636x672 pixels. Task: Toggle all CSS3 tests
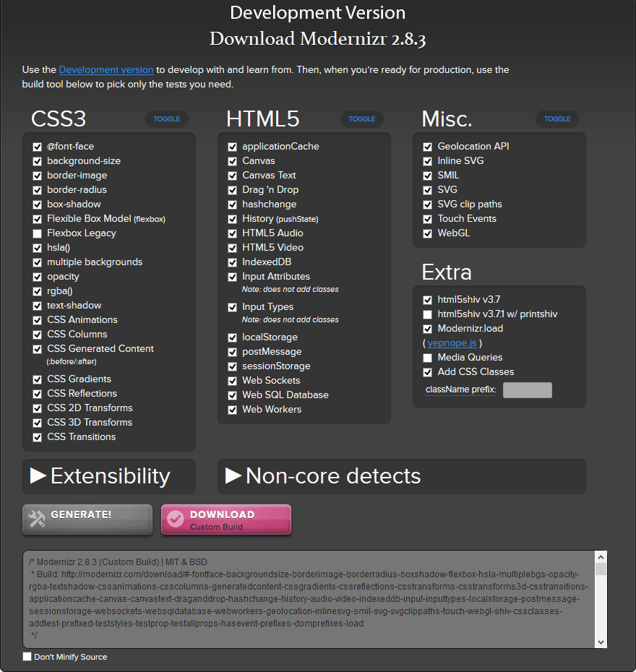coord(167,119)
